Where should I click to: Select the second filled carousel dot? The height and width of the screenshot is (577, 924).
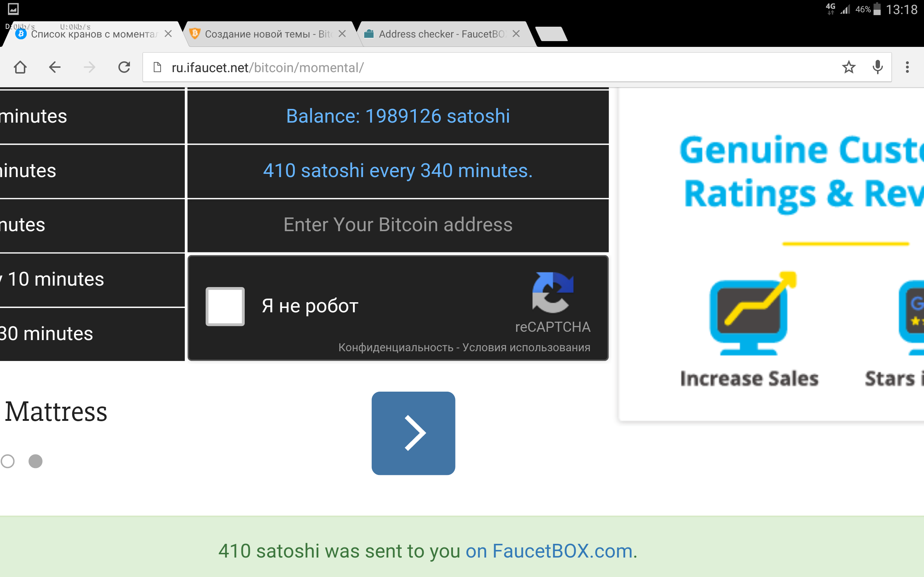35,461
